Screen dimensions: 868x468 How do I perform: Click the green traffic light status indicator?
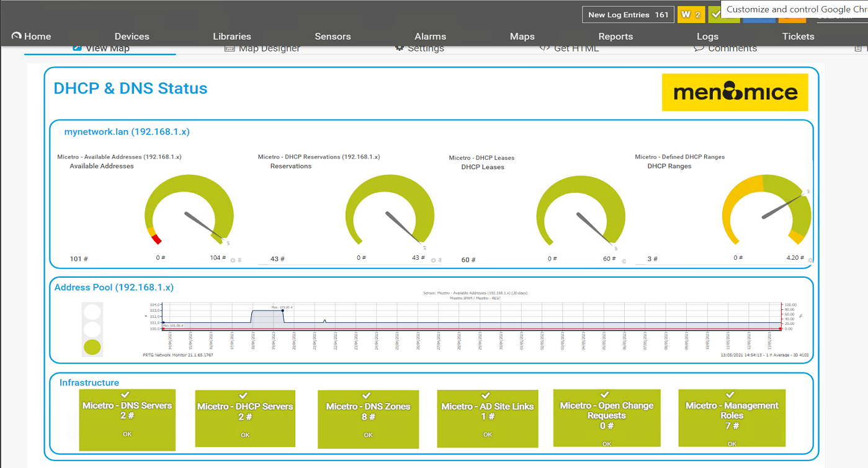click(x=92, y=347)
